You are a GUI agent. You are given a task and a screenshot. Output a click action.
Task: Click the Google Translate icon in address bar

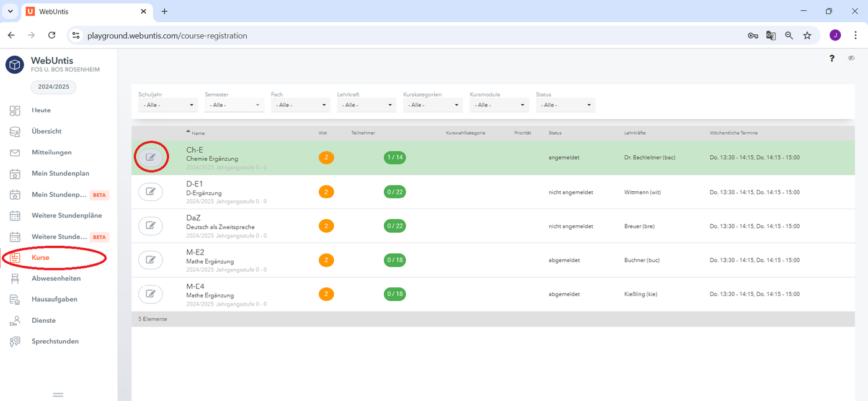tap(771, 36)
